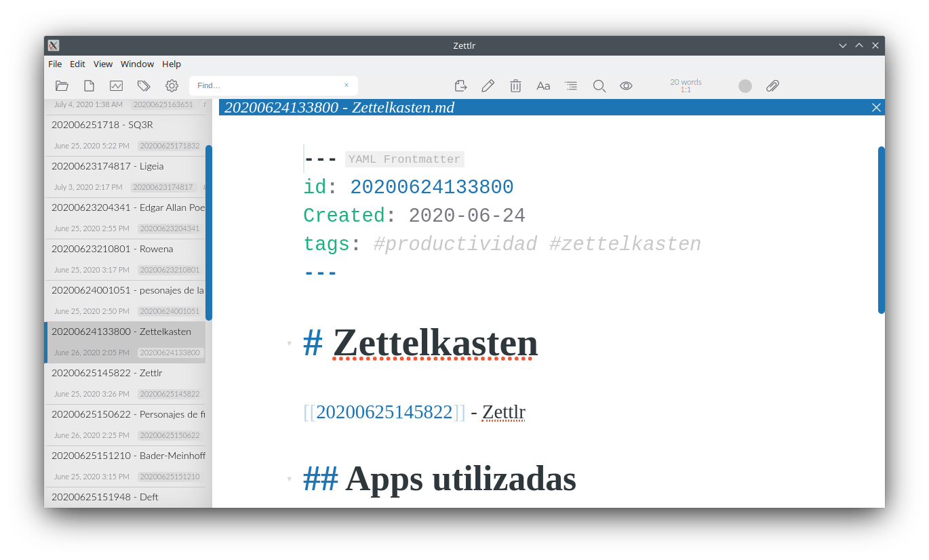Viewport: 929px width, 560px height.
Task: Click the 20200623204341 ID badge
Action: click(x=170, y=228)
